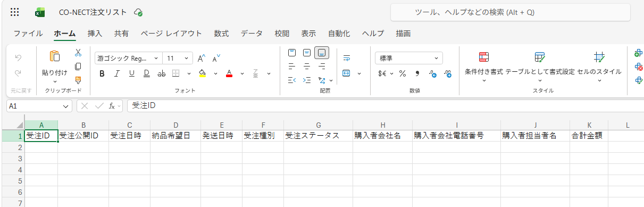Click the Excel logo icon

pyautogui.click(x=39, y=12)
